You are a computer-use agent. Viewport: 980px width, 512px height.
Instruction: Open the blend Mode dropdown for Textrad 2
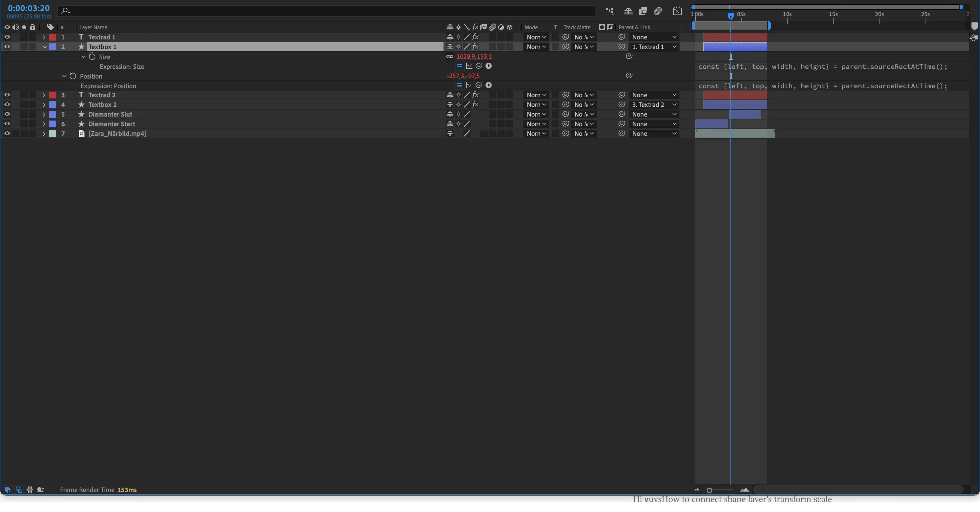coord(536,95)
